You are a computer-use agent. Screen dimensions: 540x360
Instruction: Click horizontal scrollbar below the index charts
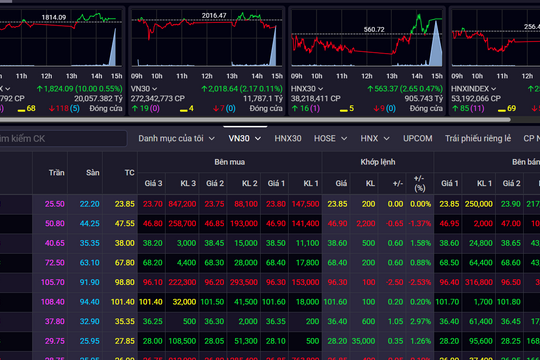coord(255,120)
